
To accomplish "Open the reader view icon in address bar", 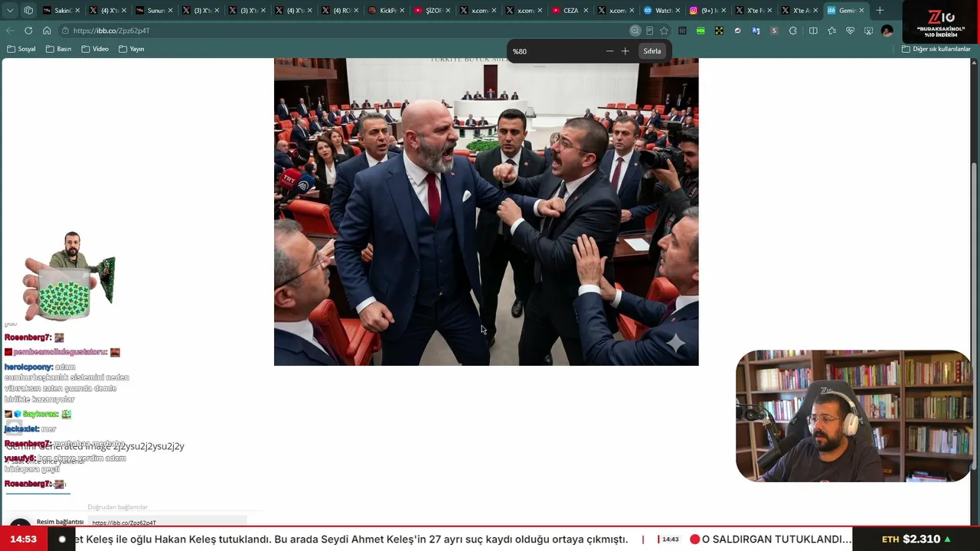I will pos(649,31).
